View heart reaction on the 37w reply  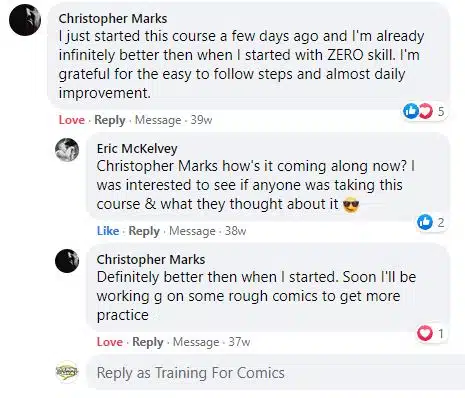click(431, 333)
